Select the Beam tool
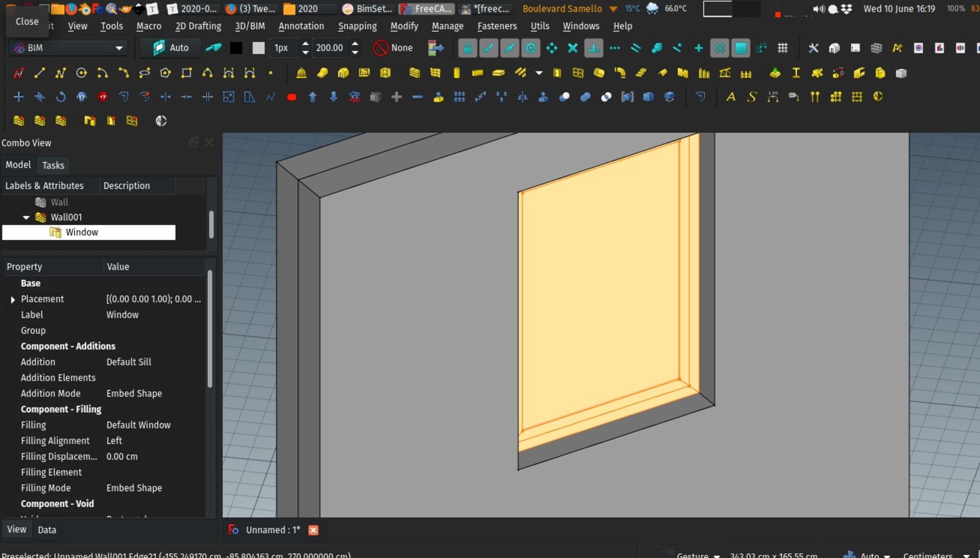This screenshot has width=980, height=558. tap(477, 73)
